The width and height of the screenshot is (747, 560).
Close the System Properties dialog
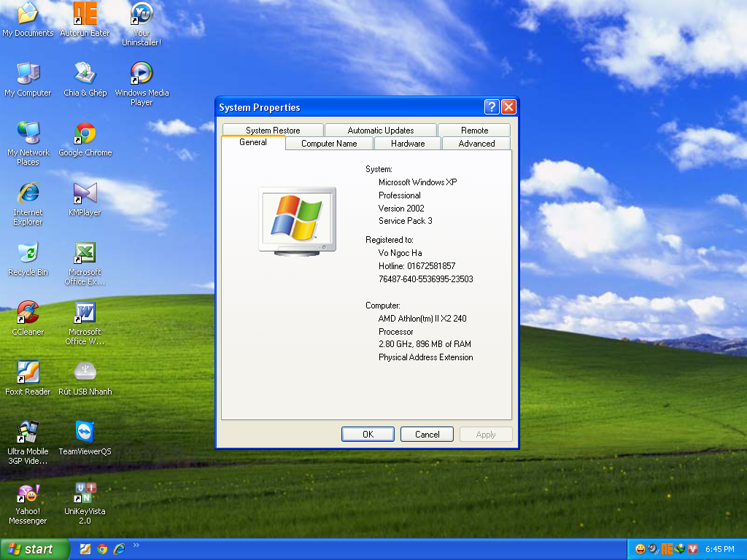pos(508,107)
